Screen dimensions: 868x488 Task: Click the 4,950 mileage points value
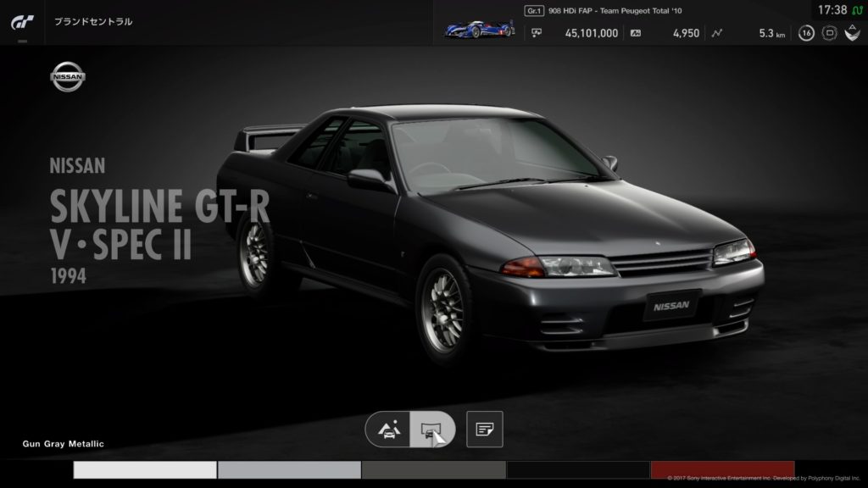[x=686, y=33]
